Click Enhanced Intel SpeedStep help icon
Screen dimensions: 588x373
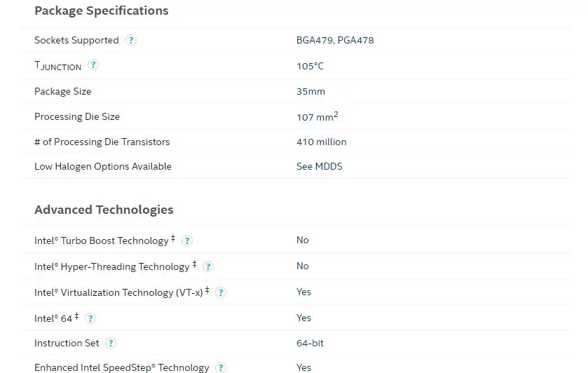[x=221, y=367]
